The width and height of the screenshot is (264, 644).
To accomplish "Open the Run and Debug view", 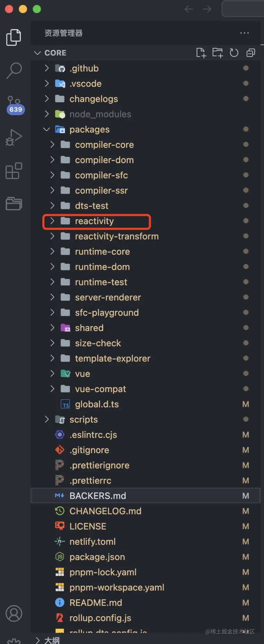I will (14, 137).
